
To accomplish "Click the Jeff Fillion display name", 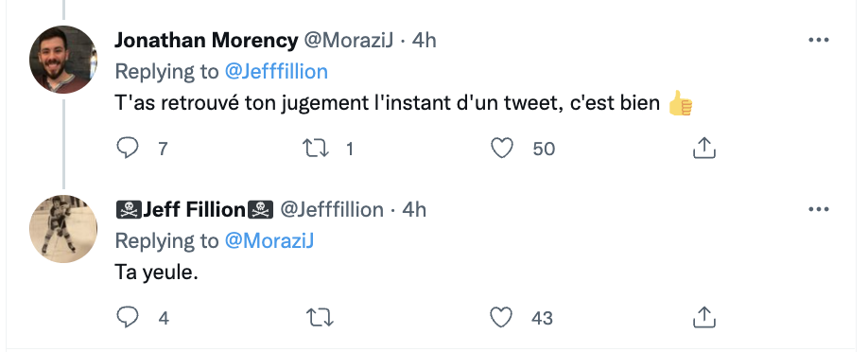I will pyautogui.click(x=195, y=209).
